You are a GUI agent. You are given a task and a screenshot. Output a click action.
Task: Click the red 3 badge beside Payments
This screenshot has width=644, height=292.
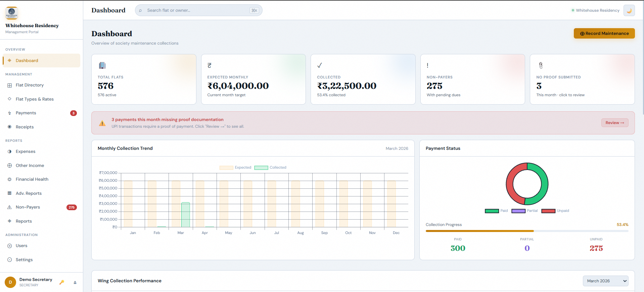click(74, 113)
